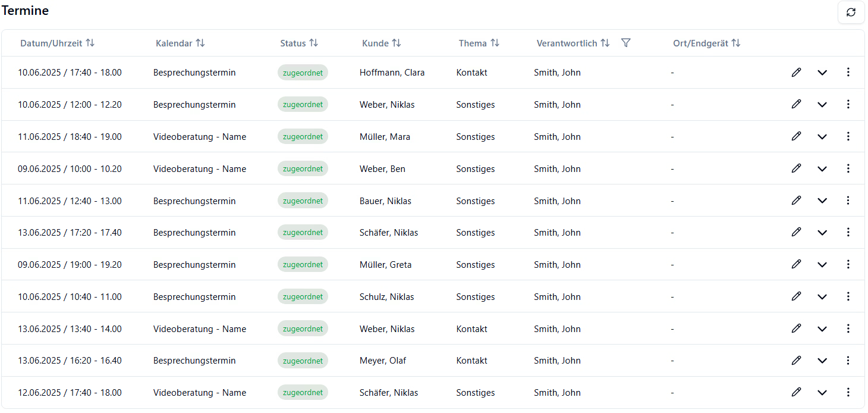Image resolution: width=868 pixels, height=413 pixels.
Task: Edit the Meyer, Olaf appointment
Action: (x=796, y=360)
